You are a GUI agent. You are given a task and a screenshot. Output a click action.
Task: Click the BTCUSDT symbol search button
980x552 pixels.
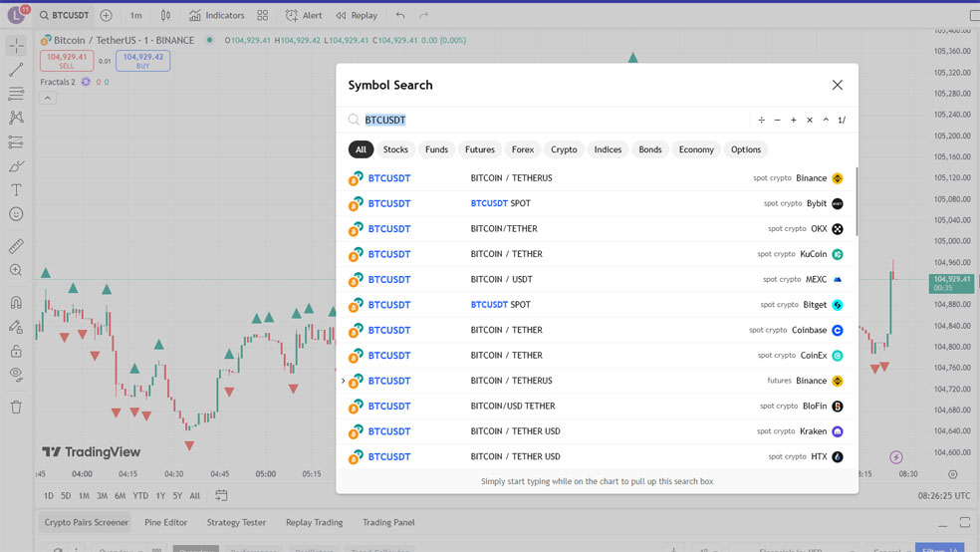(65, 15)
